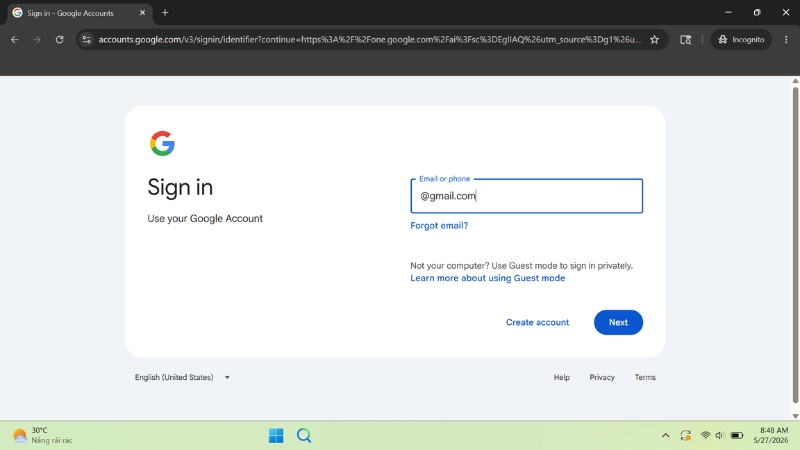Show hidden system tray icons

click(x=665, y=435)
